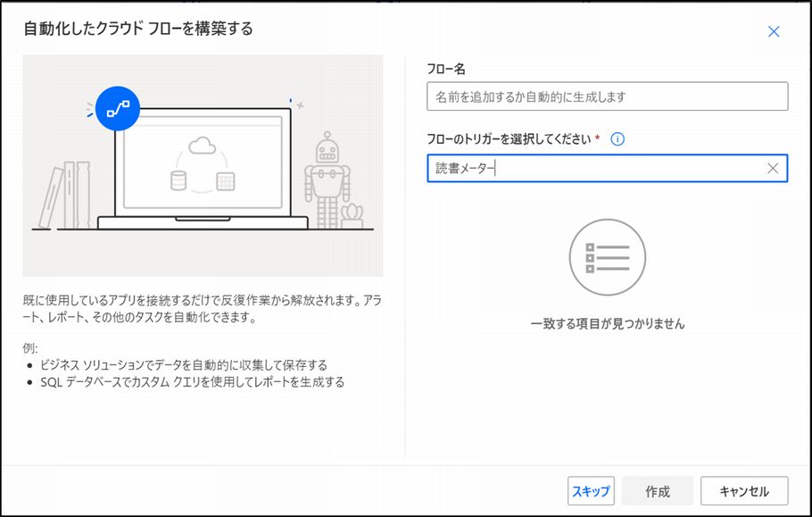This screenshot has width=812, height=517.
Task: Click the 作成 button
Action: coord(657,491)
